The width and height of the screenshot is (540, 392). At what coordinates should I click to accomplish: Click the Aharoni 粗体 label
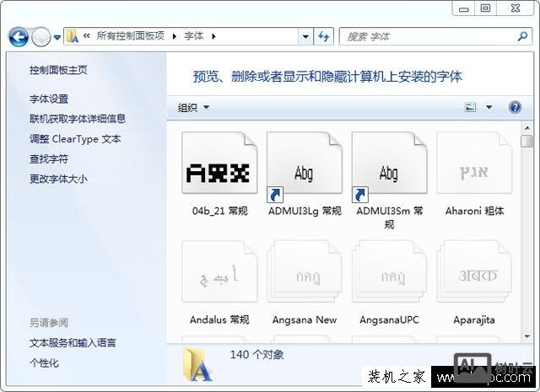(474, 211)
